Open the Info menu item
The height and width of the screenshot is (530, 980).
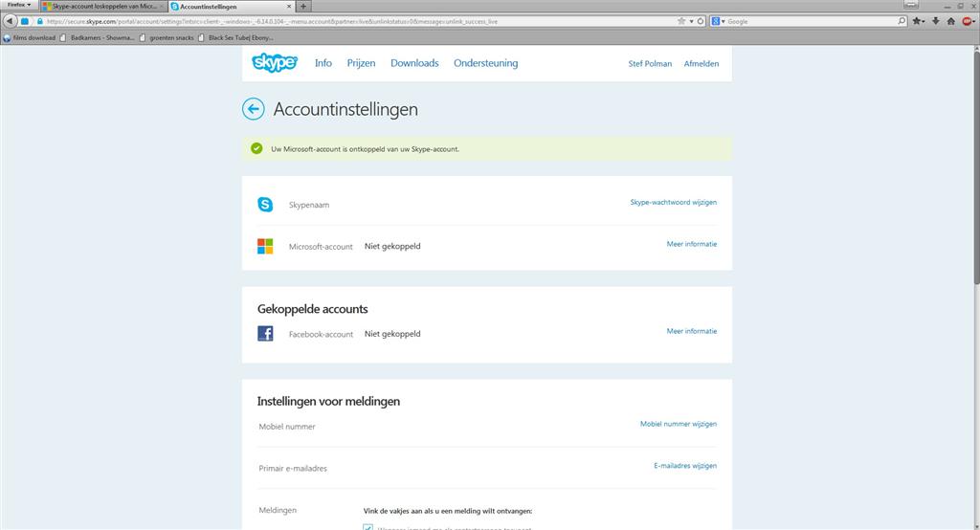[323, 63]
